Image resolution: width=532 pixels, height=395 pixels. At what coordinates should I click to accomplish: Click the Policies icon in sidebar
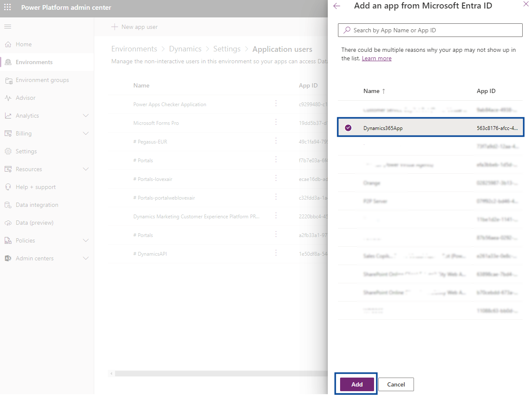click(8, 240)
